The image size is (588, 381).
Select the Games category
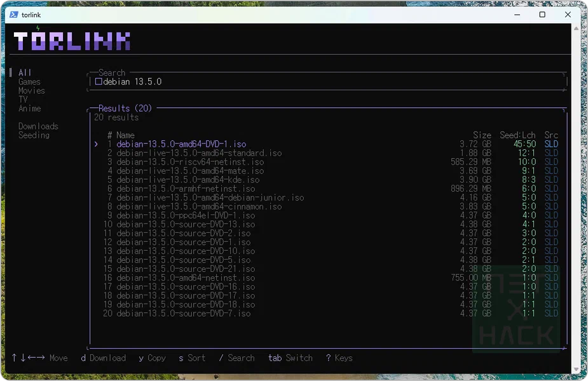29,82
